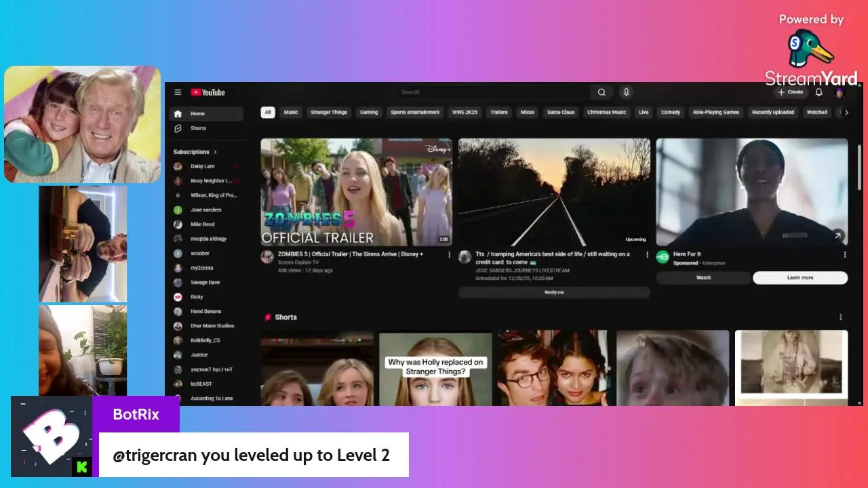Open the Short showing the man in glasses and the woman

[554, 368]
